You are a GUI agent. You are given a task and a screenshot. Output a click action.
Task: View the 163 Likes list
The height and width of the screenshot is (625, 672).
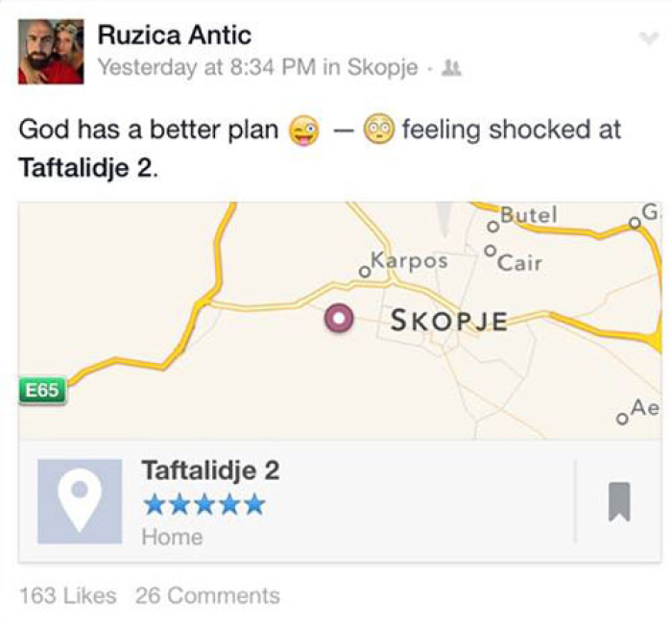pos(67,595)
